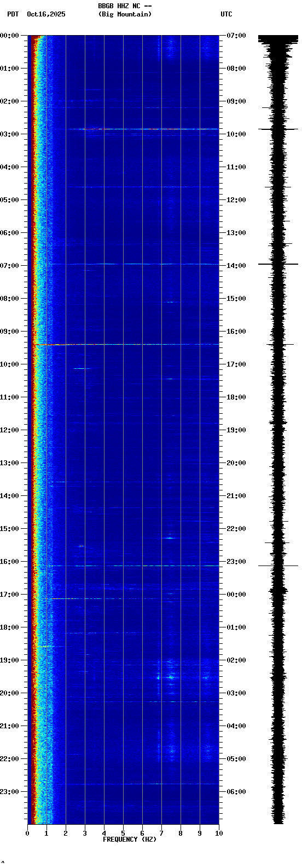
Task: Click the '16:00' UTC axis label
Action: pyautogui.click(x=236, y=332)
